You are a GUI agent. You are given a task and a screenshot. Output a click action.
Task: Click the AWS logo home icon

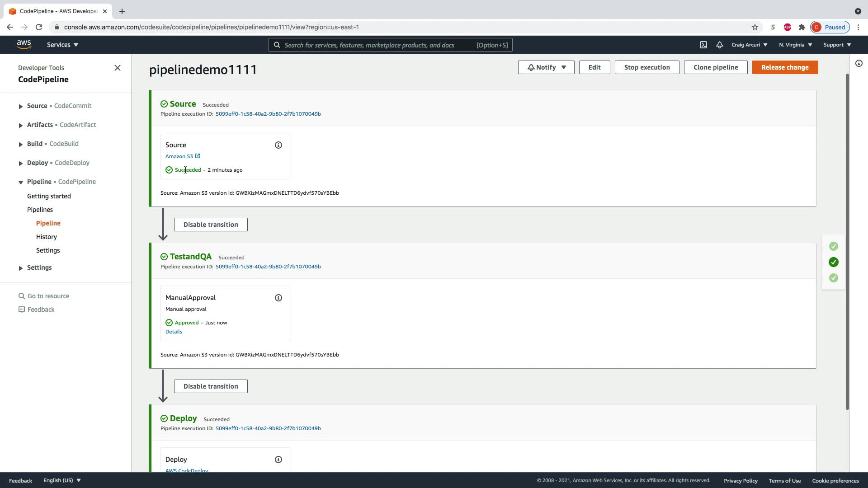[24, 45]
